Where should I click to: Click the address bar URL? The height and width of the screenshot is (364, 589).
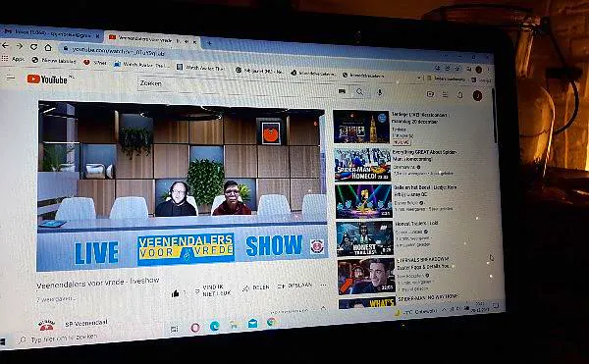[119, 51]
